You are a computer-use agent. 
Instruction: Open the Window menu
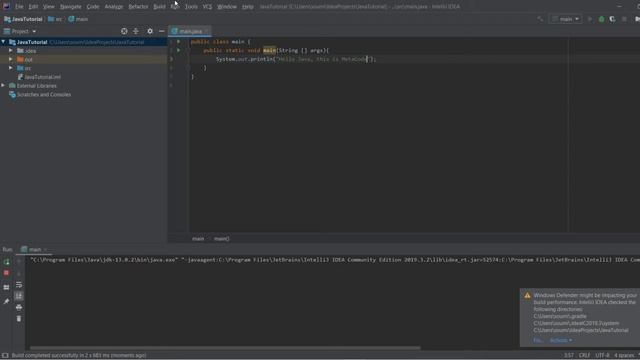pos(227,7)
